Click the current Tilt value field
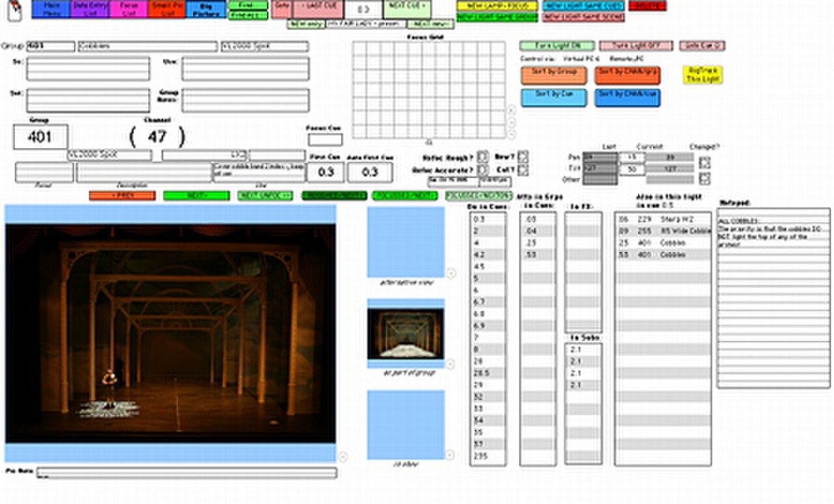834x504 pixels. pyautogui.click(x=631, y=169)
